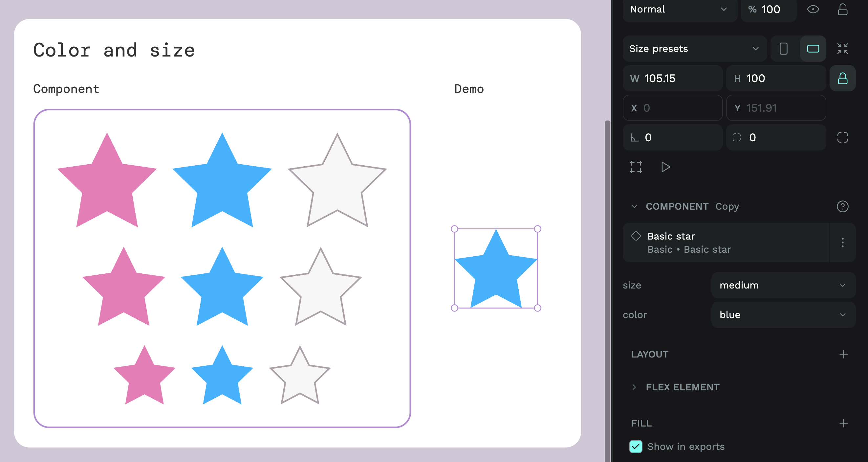Click the clip content frame icon

click(x=636, y=167)
